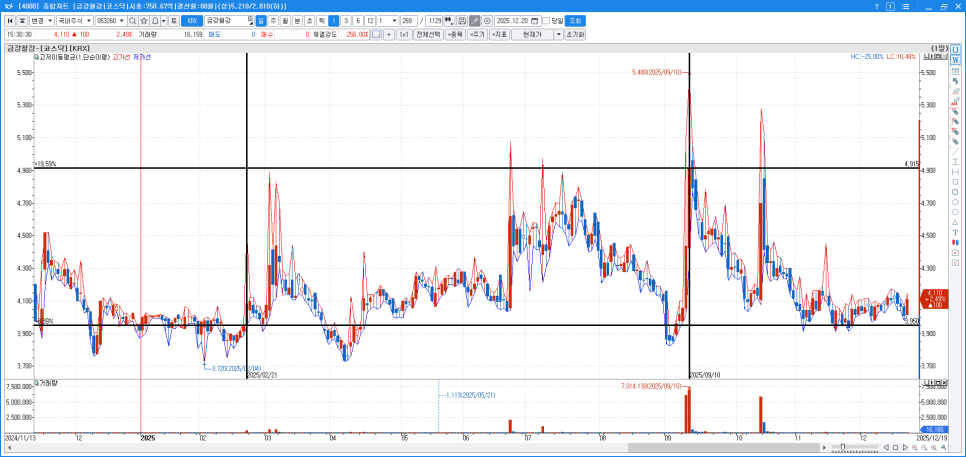Click the plus button beside 1x1
The width and height of the screenshot is (966, 457).
point(389,34)
